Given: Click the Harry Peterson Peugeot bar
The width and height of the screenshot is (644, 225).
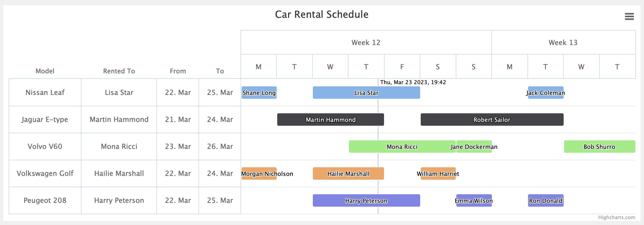Looking at the screenshot, I should pos(366,200).
